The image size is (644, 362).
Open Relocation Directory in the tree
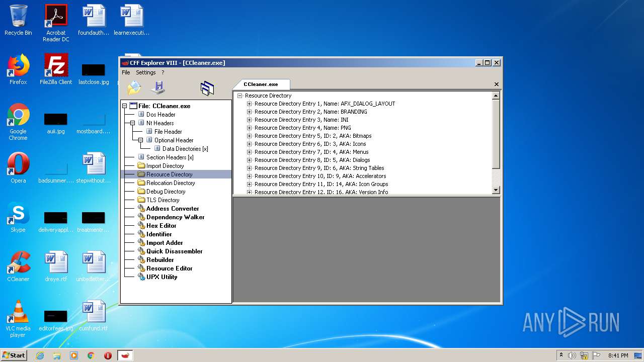[x=171, y=183]
